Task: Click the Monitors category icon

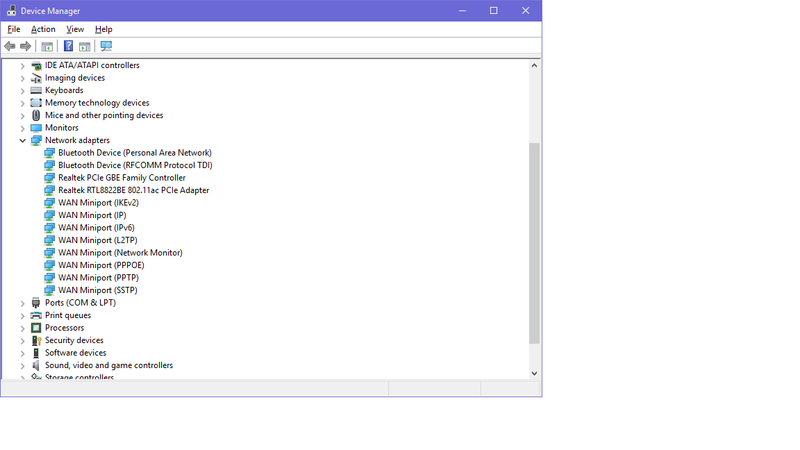Action: [x=36, y=128]
